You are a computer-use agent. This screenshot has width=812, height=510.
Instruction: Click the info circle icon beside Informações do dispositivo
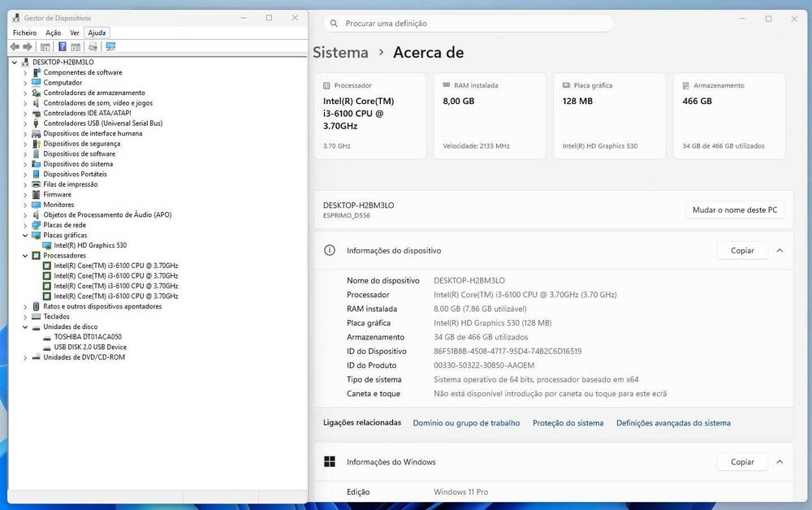click(x=330, y=251)
